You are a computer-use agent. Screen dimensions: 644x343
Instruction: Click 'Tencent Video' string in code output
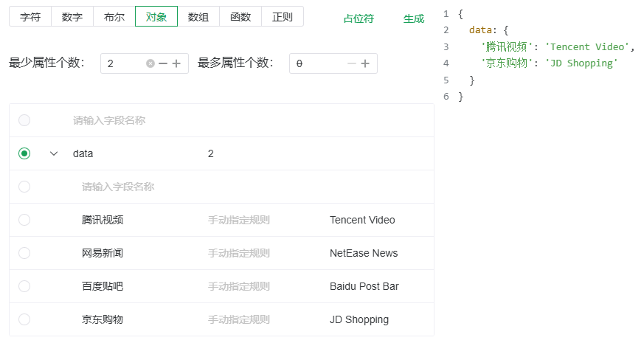point(587,46)
